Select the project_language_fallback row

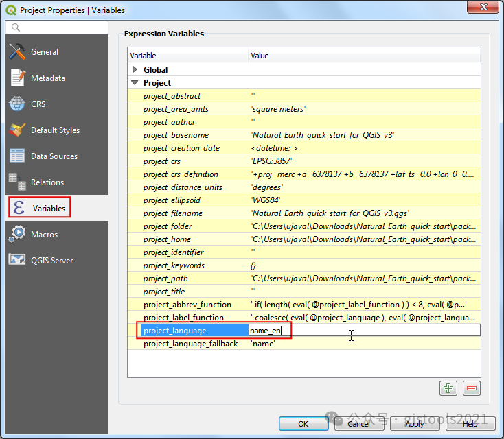304,343
